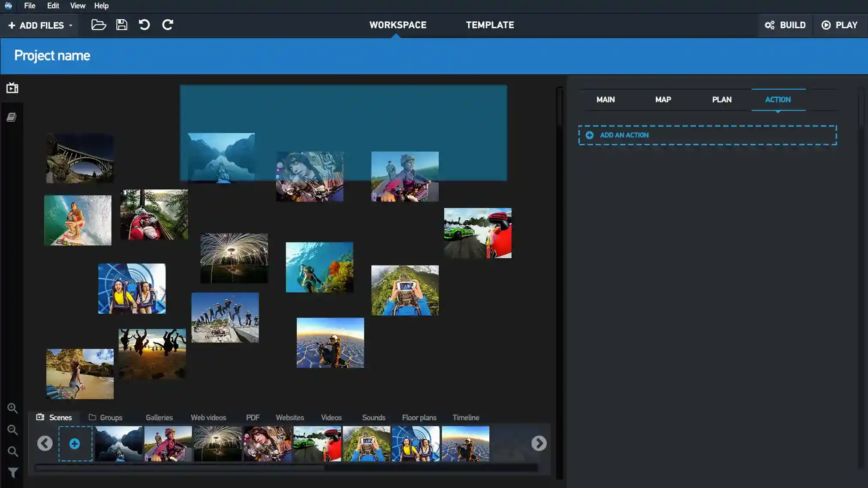Viewport: 868px width, 488px height.
Task: Click the open folder icon
Action: tap(98, 25)
